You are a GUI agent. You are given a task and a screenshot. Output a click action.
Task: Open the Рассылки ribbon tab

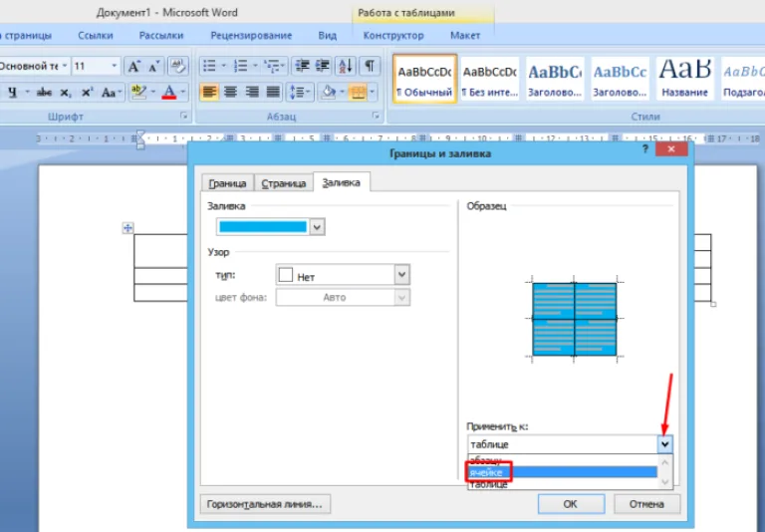pyautogui.click(x=161, y=36)
